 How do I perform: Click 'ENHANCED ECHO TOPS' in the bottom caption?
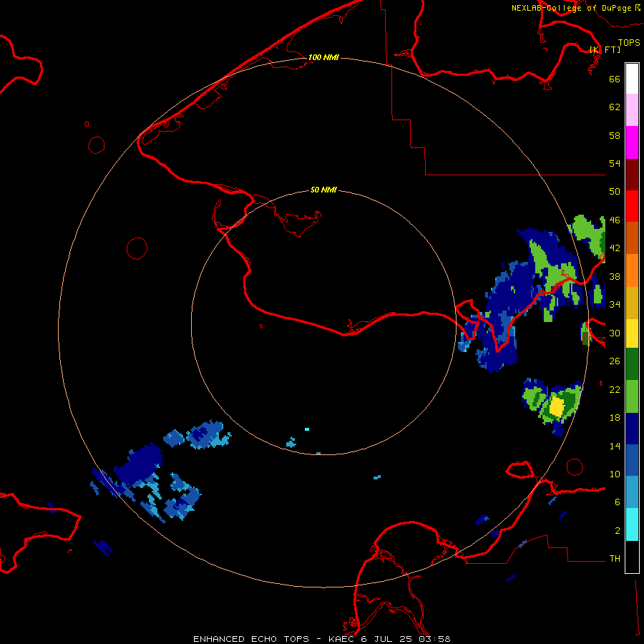251,639
